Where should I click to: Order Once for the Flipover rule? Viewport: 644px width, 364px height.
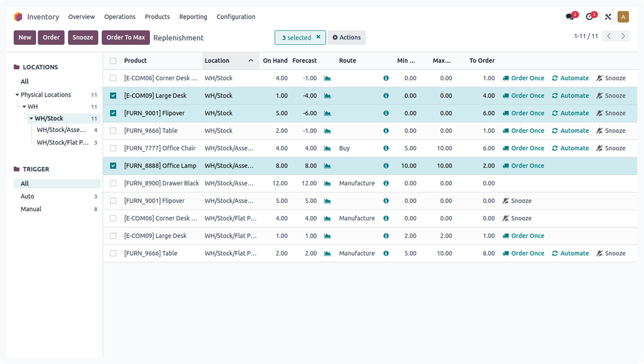pos(523,113)
